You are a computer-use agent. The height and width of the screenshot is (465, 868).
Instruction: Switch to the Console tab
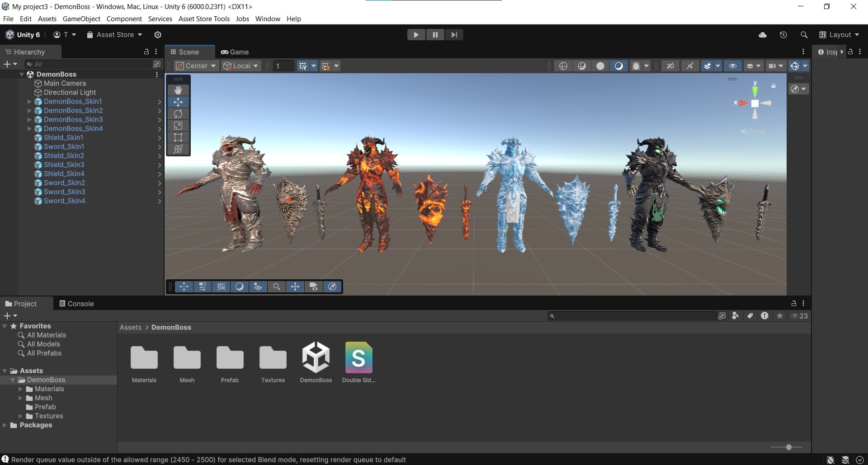click(x=77, y=304)
